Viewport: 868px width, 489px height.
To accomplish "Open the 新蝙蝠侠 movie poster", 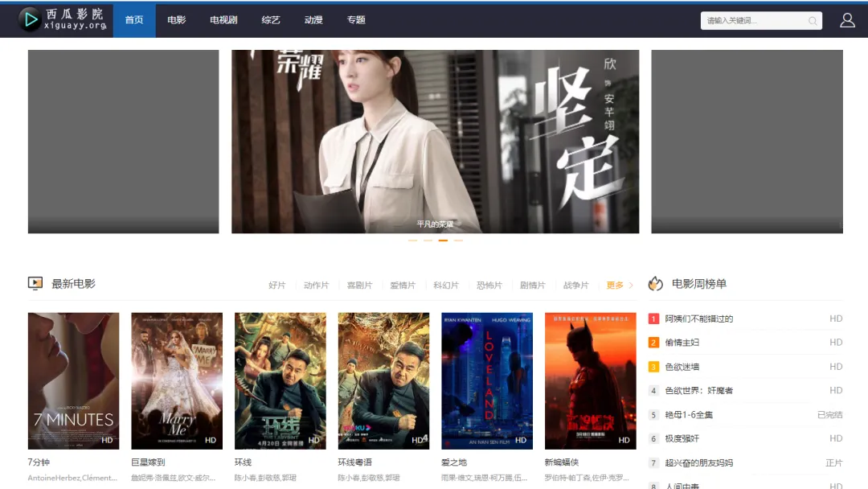I will (x=591, y=380).
